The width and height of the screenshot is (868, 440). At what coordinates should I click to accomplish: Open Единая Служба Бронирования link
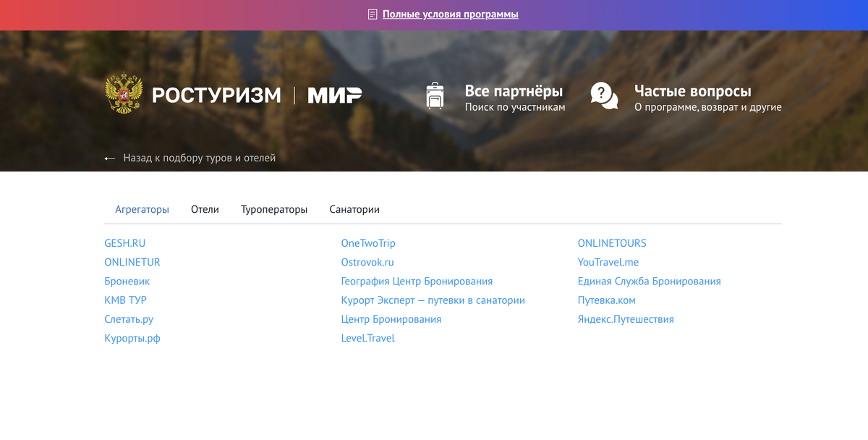[x=649, y=281]
